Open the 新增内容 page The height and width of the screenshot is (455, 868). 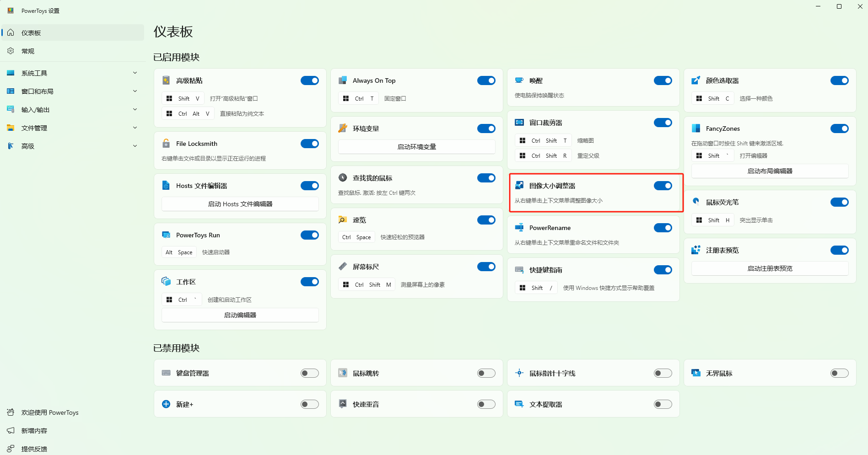73,431
